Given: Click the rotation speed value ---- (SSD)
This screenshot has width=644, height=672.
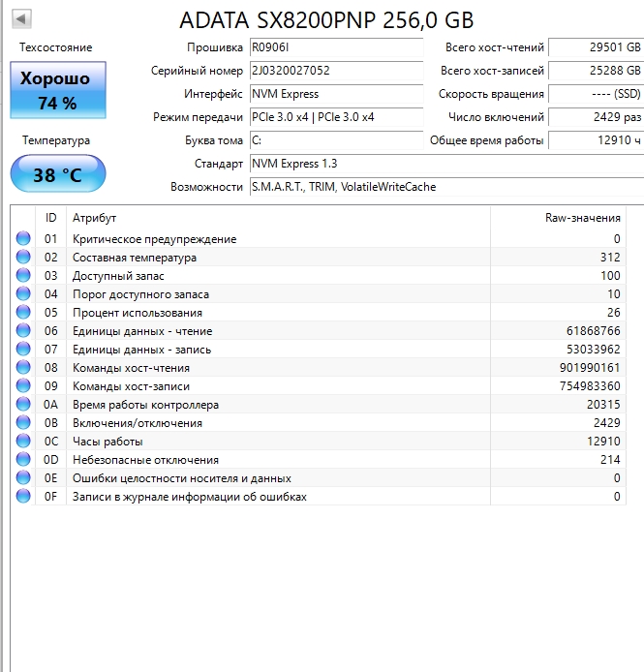Looking at the screenshot, I should point(596,93).
